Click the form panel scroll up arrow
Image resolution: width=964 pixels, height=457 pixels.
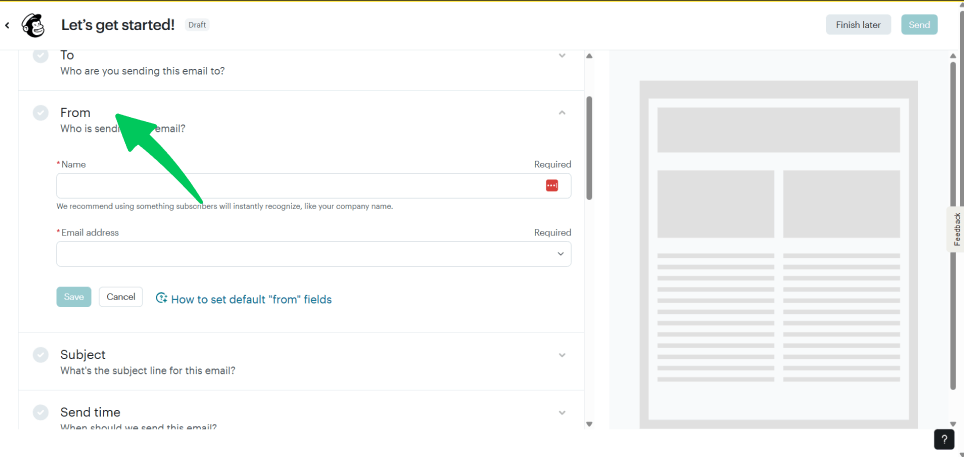589,56
